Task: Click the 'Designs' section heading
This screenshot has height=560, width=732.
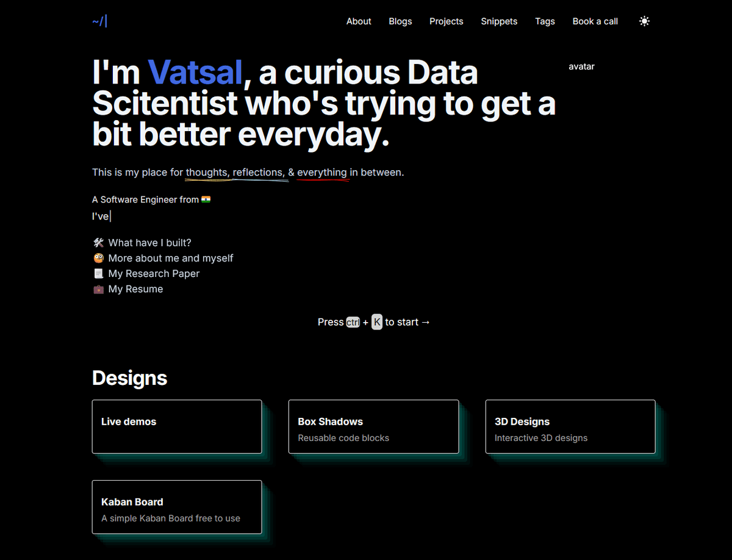Action: pos(129,378)
